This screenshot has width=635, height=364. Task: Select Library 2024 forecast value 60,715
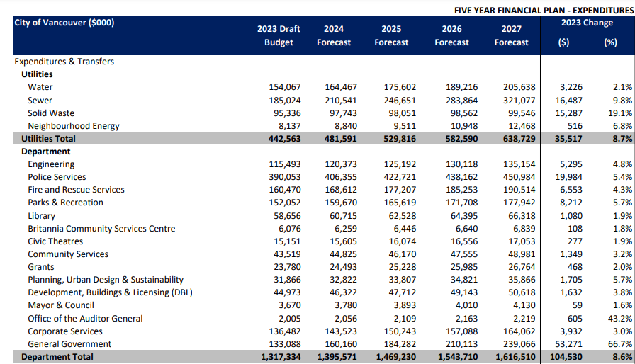[344, 216]
